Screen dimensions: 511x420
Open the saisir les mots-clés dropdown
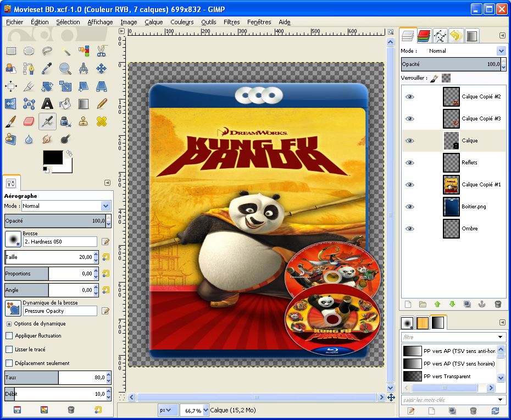coord(500,400)
